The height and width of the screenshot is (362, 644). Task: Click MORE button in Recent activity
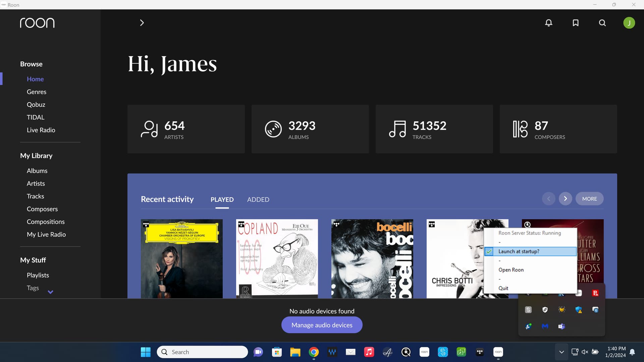point(590,199)
